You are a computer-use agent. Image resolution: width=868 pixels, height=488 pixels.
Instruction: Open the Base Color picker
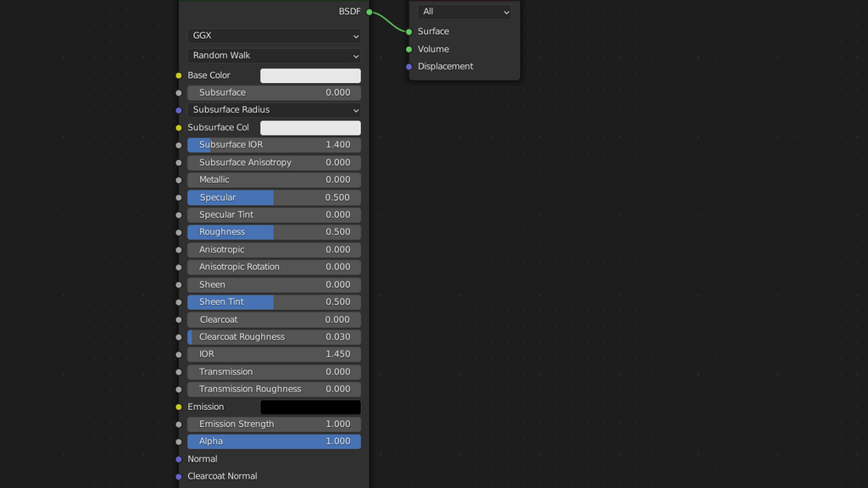310,75
